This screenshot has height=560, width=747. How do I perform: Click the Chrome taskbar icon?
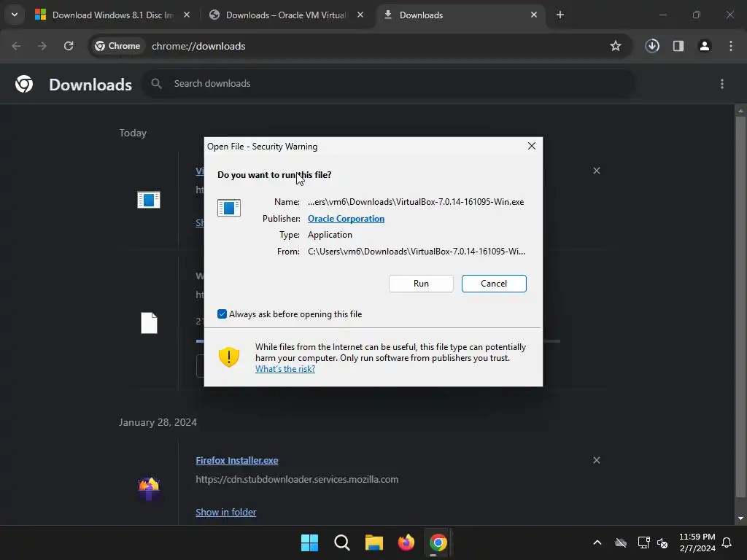click(x=438, y=542)
